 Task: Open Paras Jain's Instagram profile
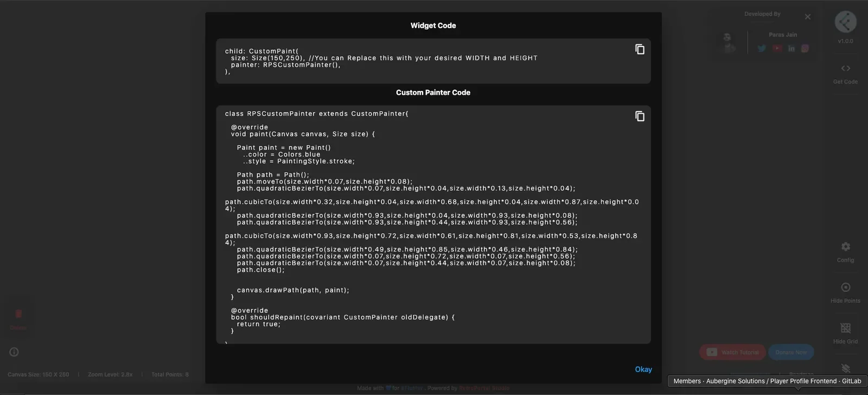pyautogui.click(x=805, y=48)
